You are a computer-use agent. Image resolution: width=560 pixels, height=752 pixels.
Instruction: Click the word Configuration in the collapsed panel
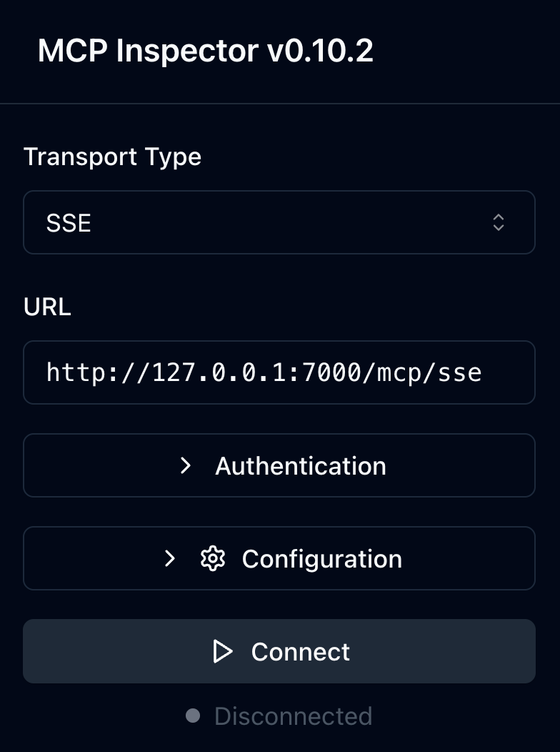pos(321,558)
